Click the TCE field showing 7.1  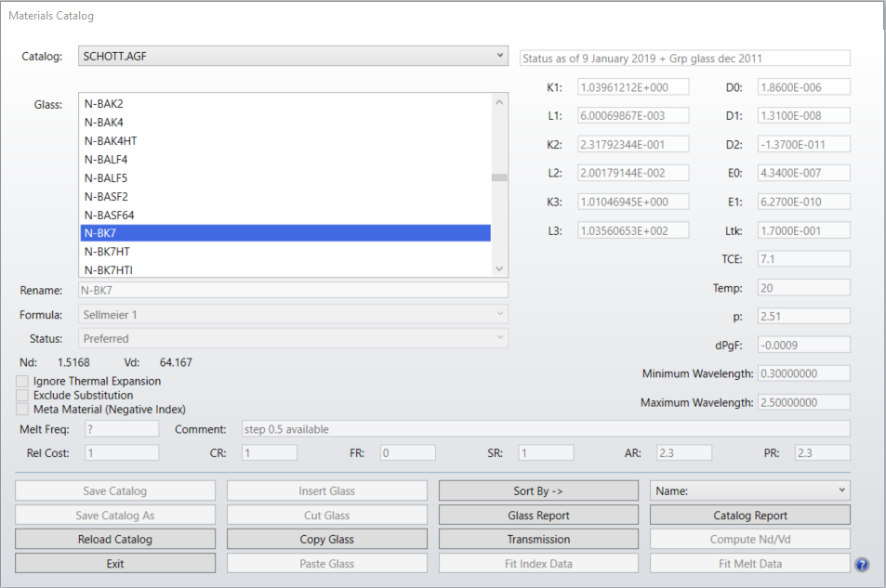coord(803,258)
